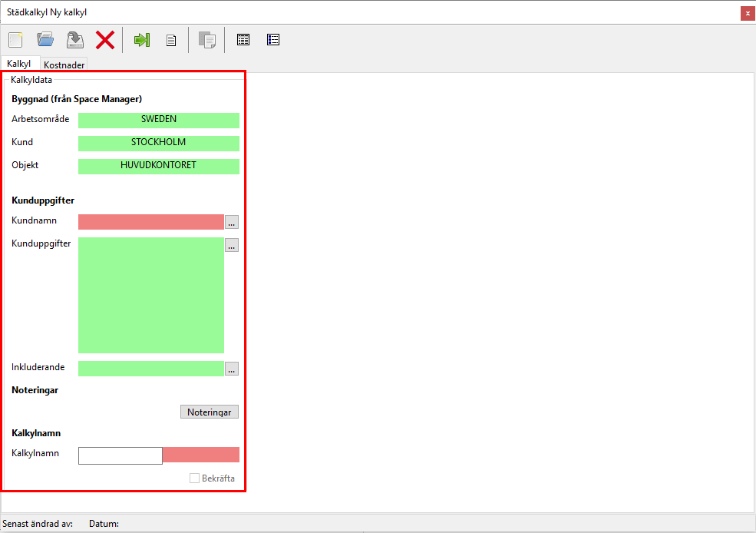Click the save-to-disk toolbar icon
This screenshot has height=533, width=756.
pos(74,40)
